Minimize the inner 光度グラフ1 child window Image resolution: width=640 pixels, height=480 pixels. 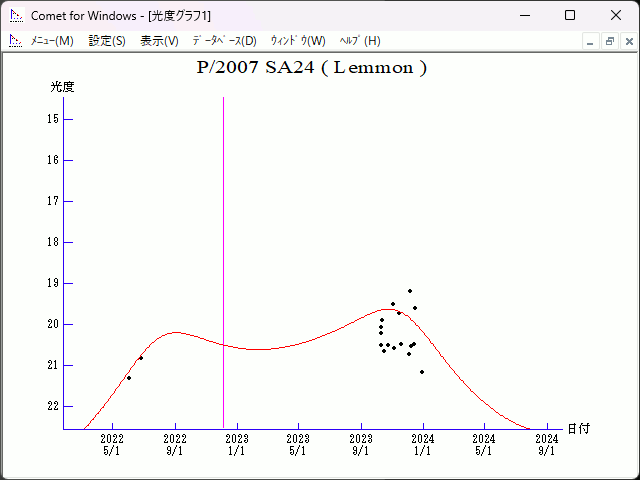click(x=591, y=41)
